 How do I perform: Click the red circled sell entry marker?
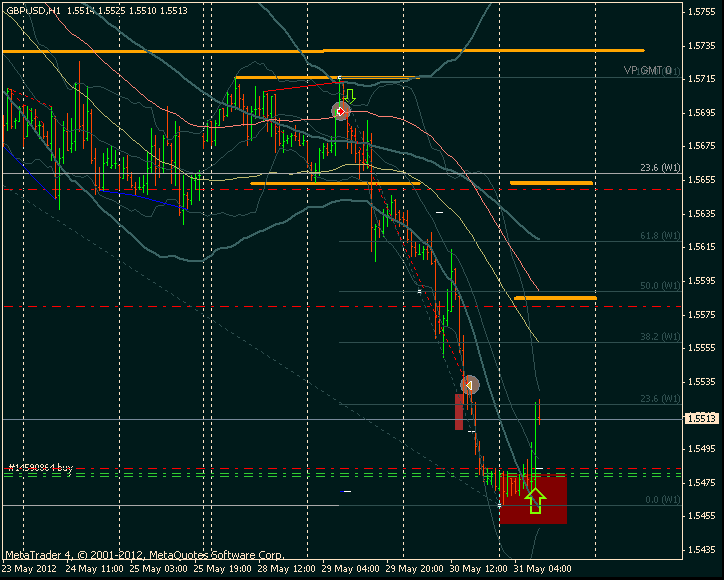click(341, 111)
